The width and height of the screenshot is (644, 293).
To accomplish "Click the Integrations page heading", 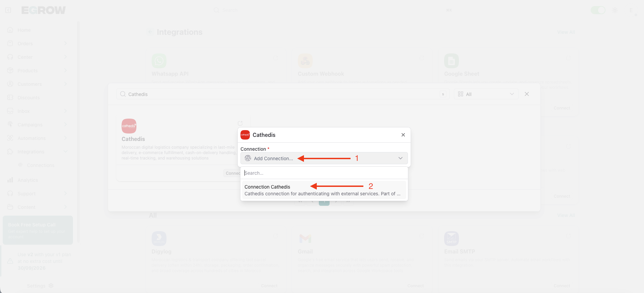I will click(180, 32).
